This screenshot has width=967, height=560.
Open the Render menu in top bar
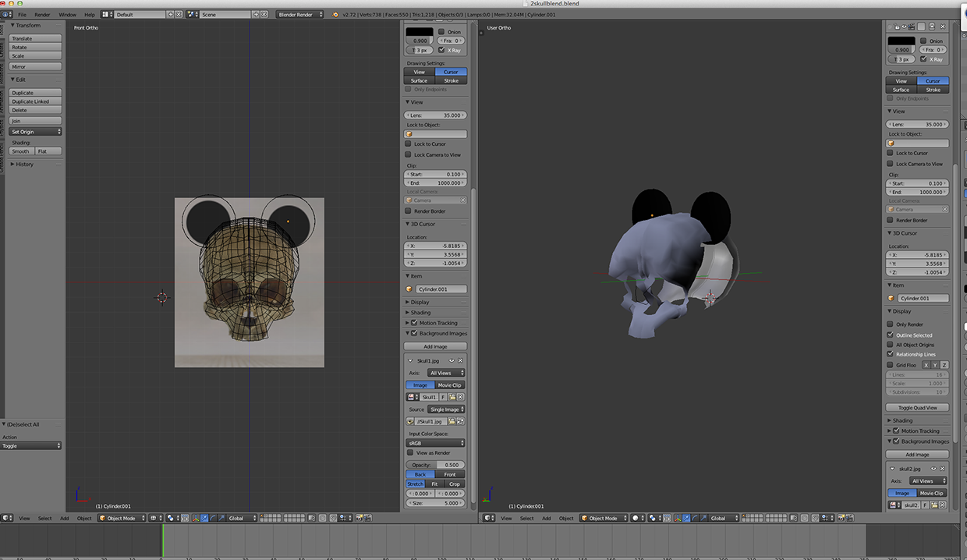(x=42, y=14)
